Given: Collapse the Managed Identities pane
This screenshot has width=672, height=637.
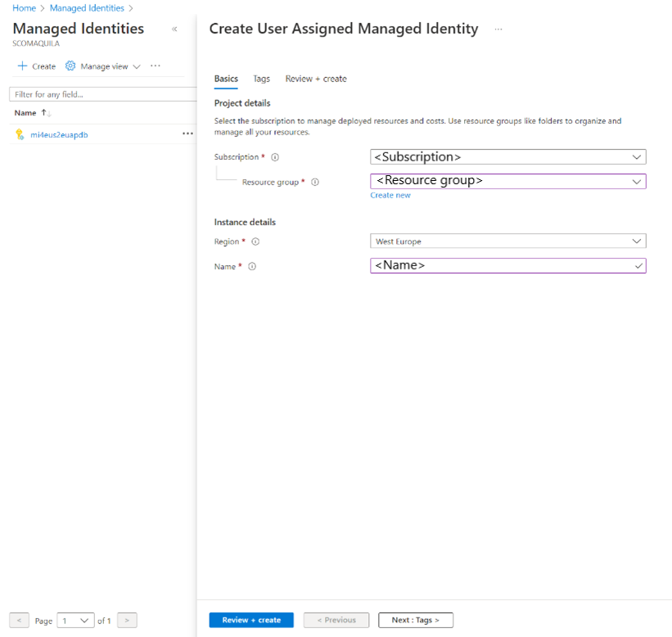Looking at the screenshot, I should (x=174, y=29).
